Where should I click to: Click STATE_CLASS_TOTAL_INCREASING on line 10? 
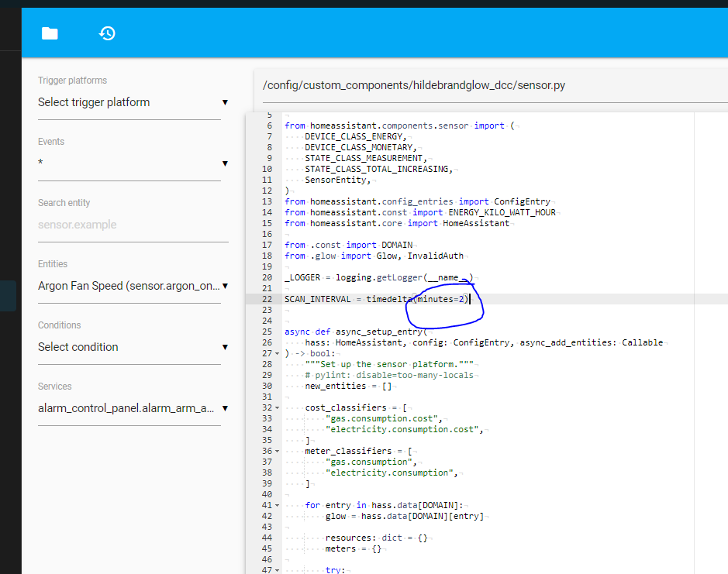pyautogui.click(x=377, y=169)
